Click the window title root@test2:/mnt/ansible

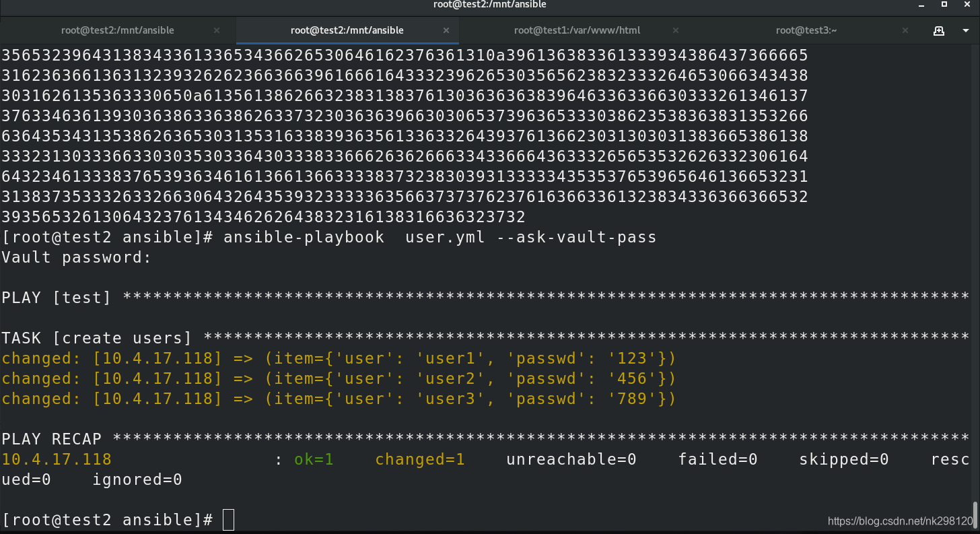[489, 5]
